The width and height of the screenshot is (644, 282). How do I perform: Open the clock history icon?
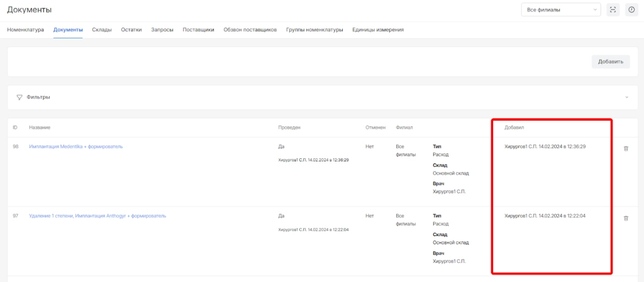(631, 9)
